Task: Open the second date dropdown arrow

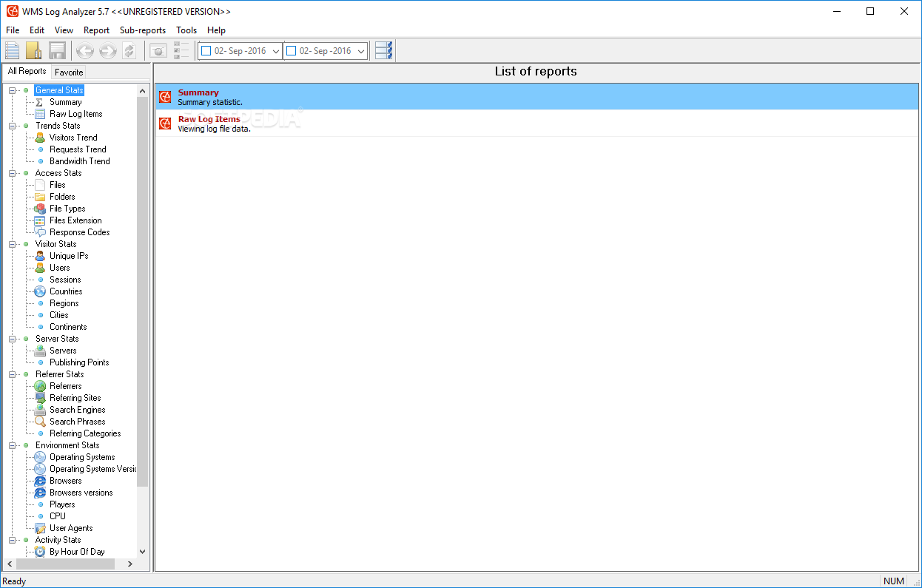Action: 361,51
